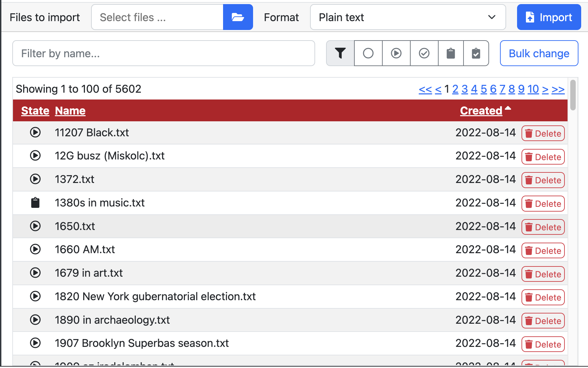Click state icon for 12G busz (Miskolc).txt

(35, 155)
